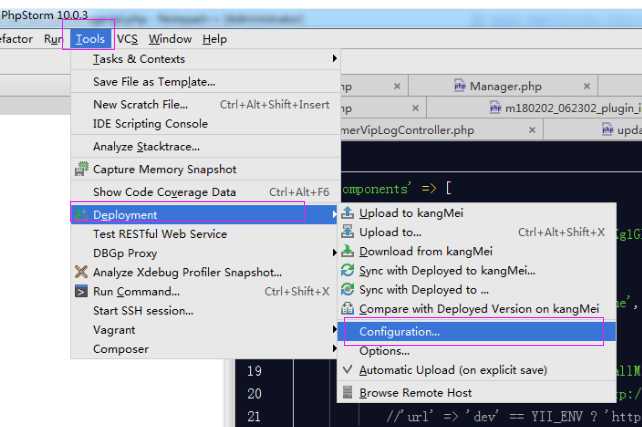Expand the Vagrant submenu
Screen dimensions: 642x427
click(x=206, y=330)
